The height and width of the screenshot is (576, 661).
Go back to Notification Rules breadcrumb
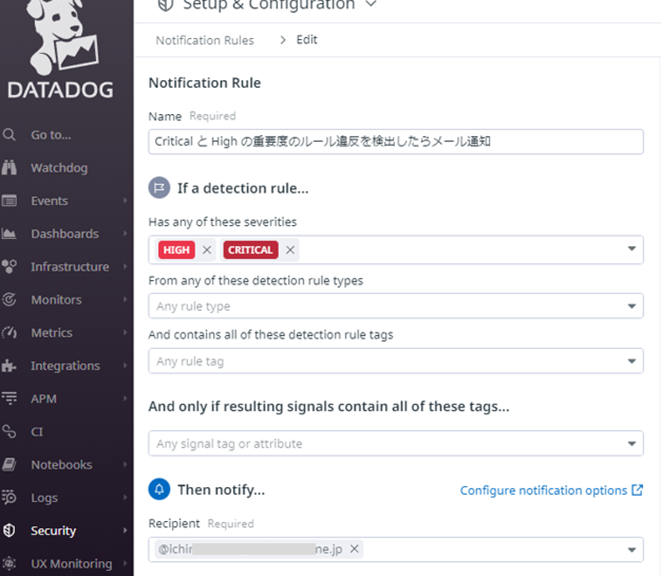click(x=205, y=40)
